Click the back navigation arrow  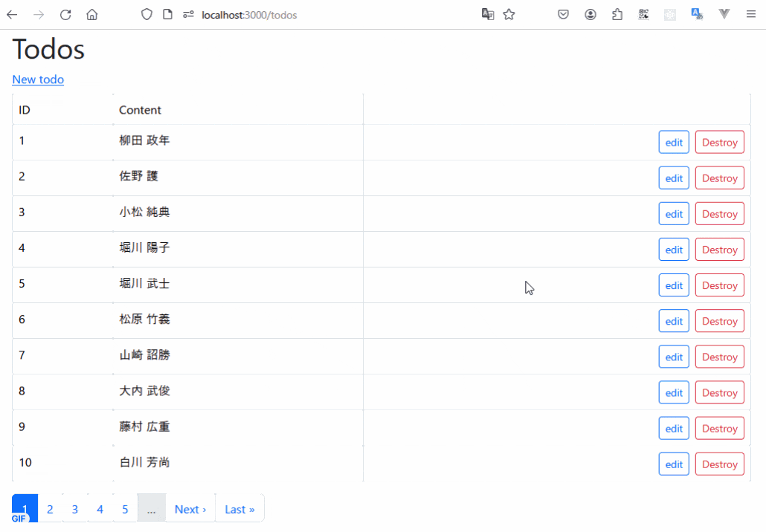tap(12, 14)
